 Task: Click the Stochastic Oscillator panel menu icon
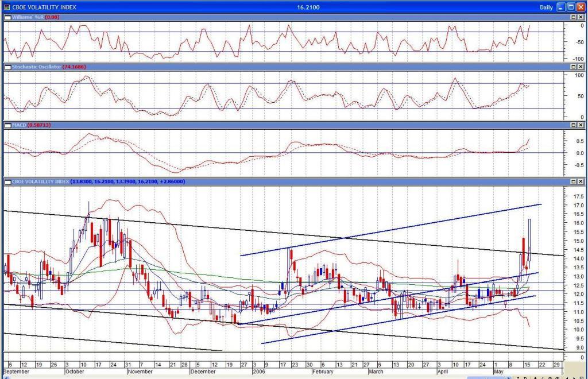(7, 67)
